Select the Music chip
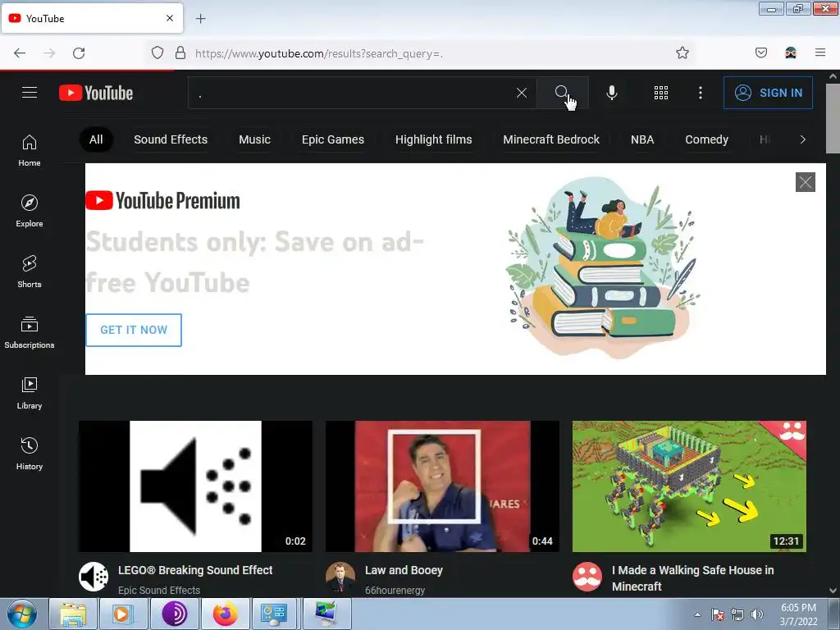The height and width of the screenshot is (630, 840). 254,139
